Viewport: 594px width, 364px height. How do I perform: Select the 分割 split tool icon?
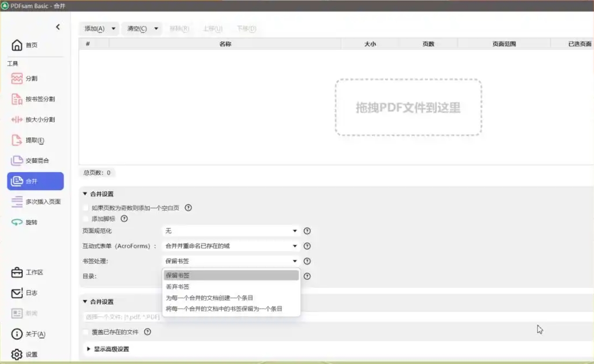point(17,79)
